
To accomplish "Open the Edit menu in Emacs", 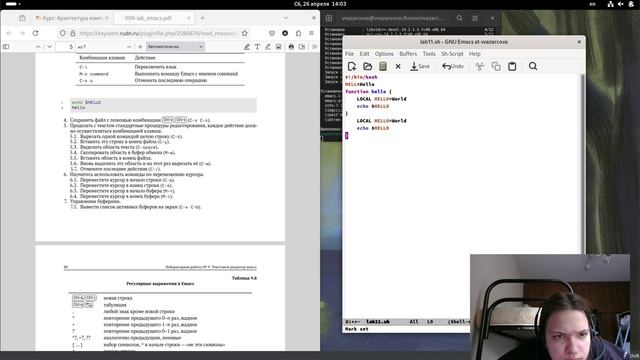I will 364,54.
